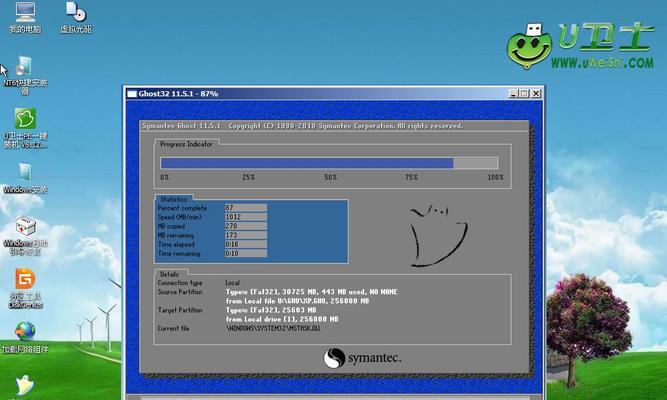Screen dimensions: 667x400
Task: Launch the NT6 快捷安装器 desktop shortcut
Action: pyautogui.click(x=24, y=67)
